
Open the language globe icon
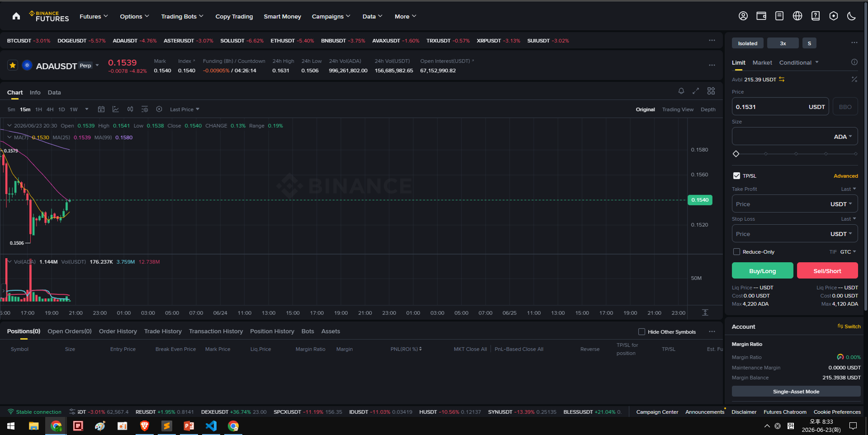(x=797, y=16)
